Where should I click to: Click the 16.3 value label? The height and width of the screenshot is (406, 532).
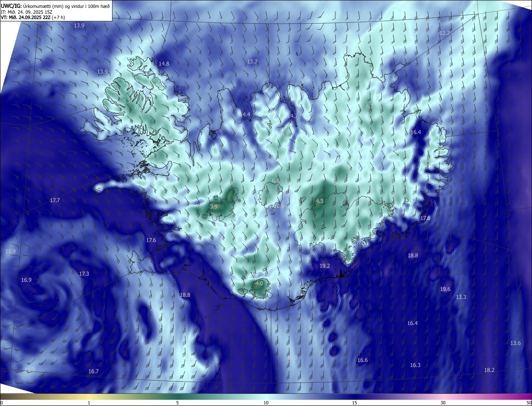tap(415, 365)
